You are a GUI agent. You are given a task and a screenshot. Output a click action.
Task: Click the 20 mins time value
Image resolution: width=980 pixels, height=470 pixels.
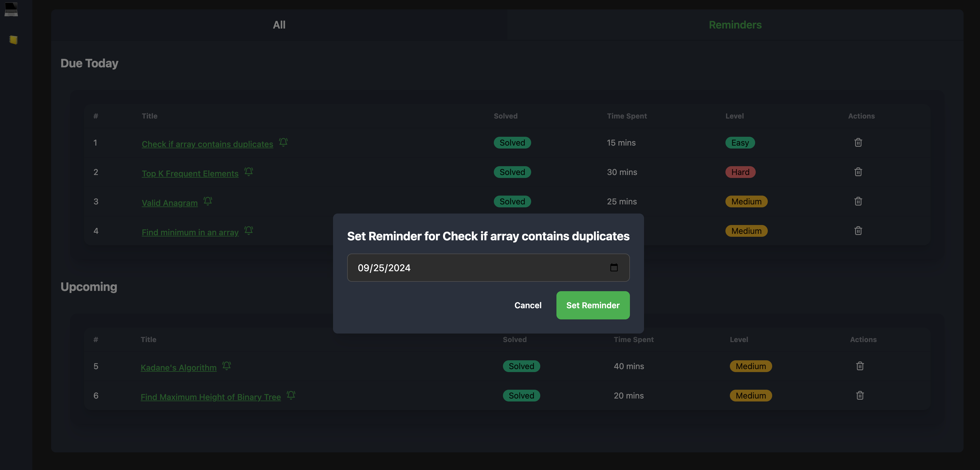point(628,395)
